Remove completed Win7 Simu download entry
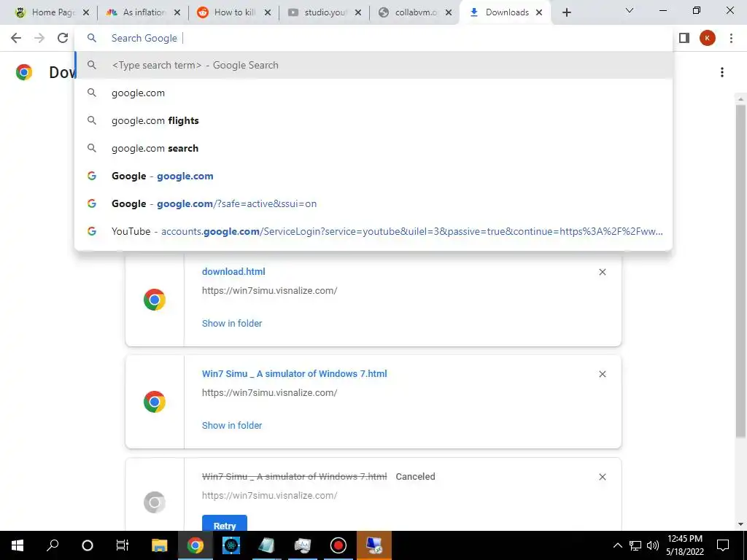The height and width of the screenshot is (560, 747). coord(602,374)
